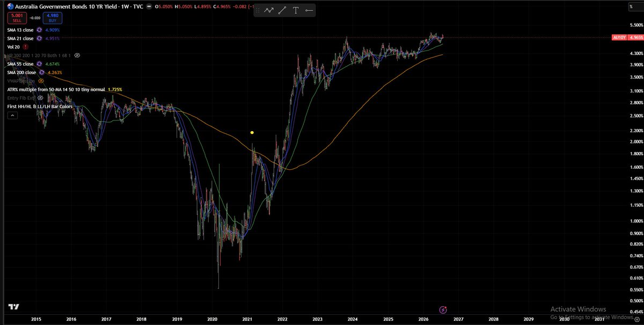Click the SMA 13 close refresh icon

pos(39,30)
